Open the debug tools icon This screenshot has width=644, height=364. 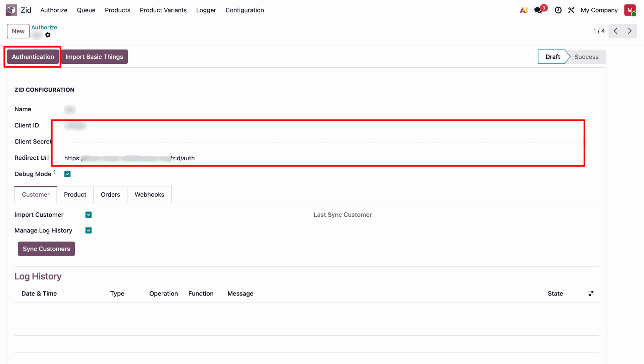click(571, 10)
